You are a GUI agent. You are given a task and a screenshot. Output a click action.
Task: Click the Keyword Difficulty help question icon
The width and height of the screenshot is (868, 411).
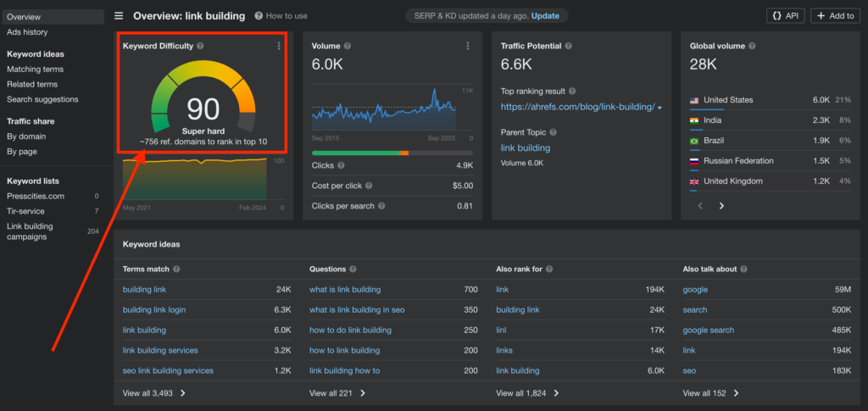200,46
